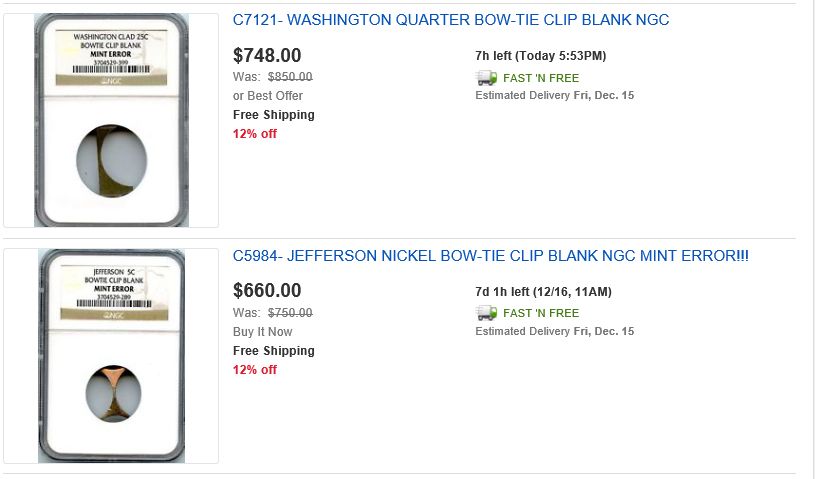Viewport: 815px width, 479px height.
Task: Click '7h left (Today 5:53PM)' time remaining
Action: click(541, 56)
